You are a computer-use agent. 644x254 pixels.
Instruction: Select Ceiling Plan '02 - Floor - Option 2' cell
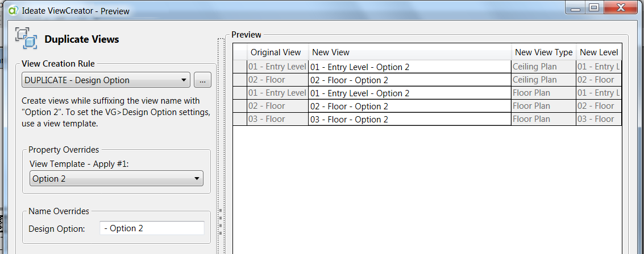tap(410, 80)
